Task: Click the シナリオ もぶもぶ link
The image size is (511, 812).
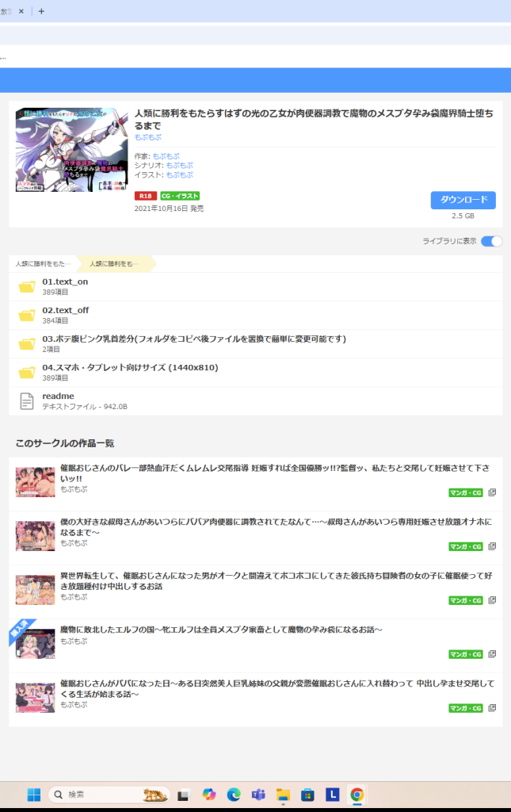Action: tap(180, 165)
